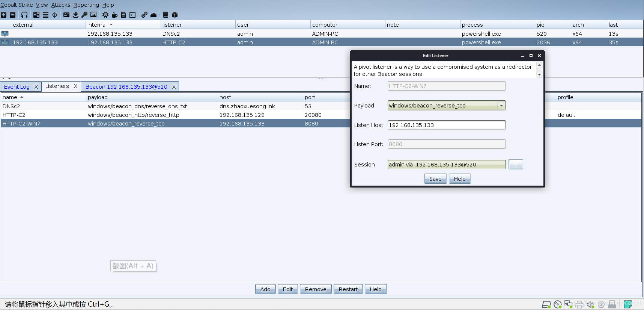Open the Cobalt Strike menu
Viewport: 644px width, 310px height.
(x=17, y=5)
